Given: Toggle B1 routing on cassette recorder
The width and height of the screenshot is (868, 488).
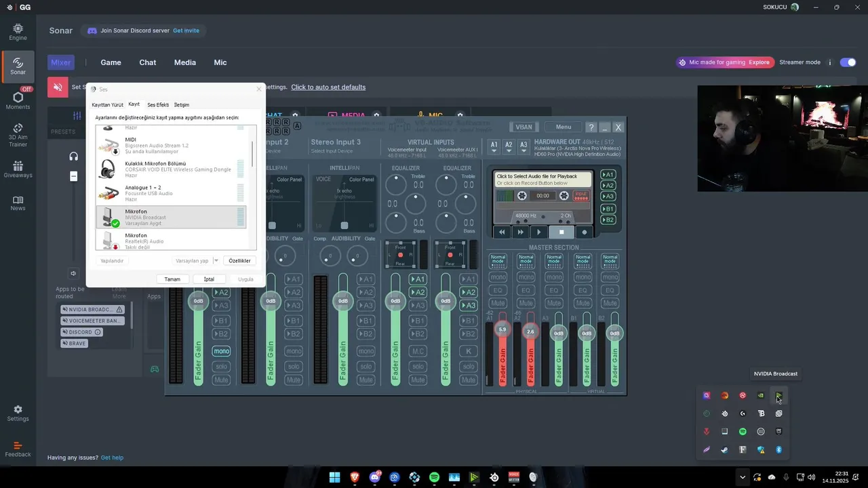Looking at the screenshot, I should pos(608,209).
